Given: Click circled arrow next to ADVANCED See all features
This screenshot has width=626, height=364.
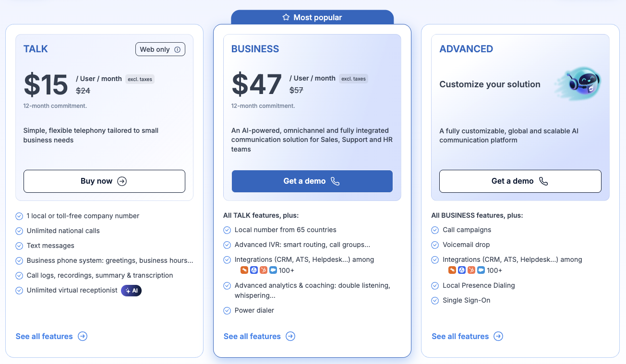Looking at the screenshot, I should click(x=498, y=336).
